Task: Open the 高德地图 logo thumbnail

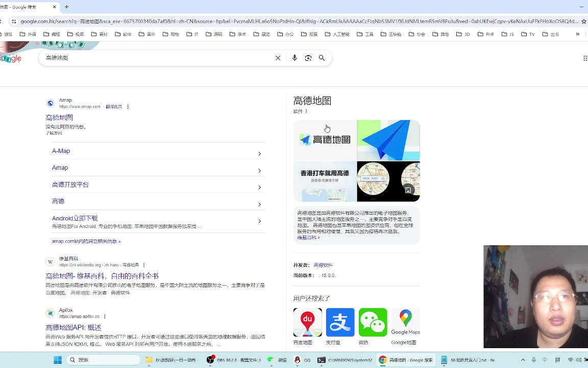Action: point(325,140)
